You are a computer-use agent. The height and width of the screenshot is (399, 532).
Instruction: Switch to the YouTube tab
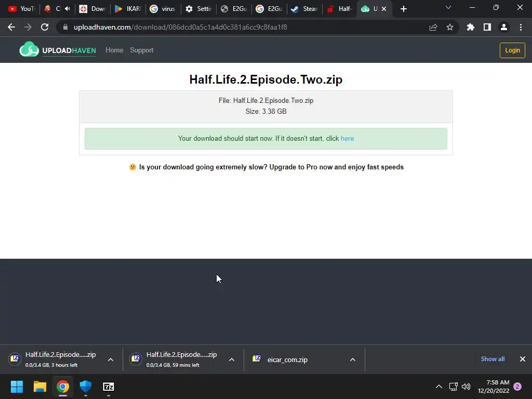point(22,9)
